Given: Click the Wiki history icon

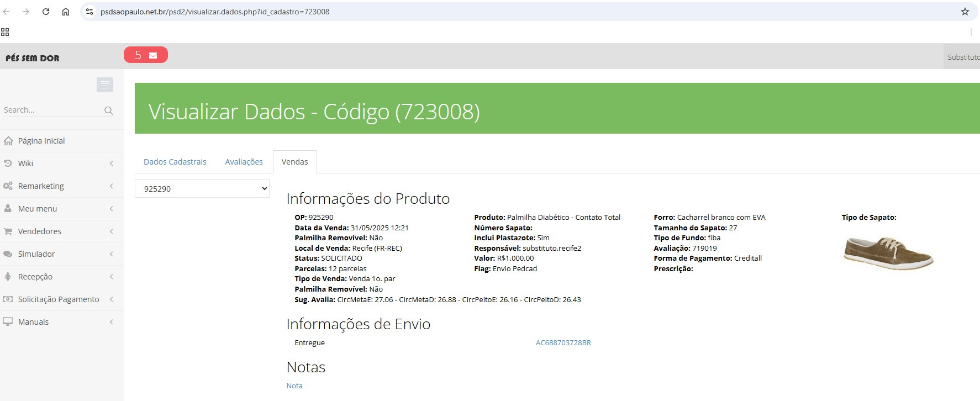Looking at the screenshot, I should point(8,163).
